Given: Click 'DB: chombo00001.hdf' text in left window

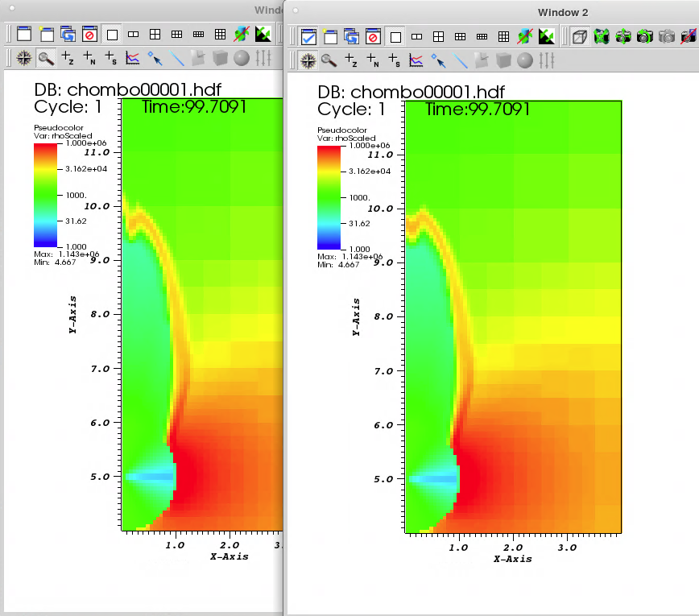Looking at the screenshot, I should pyautogui.click(x=127, y=89).
